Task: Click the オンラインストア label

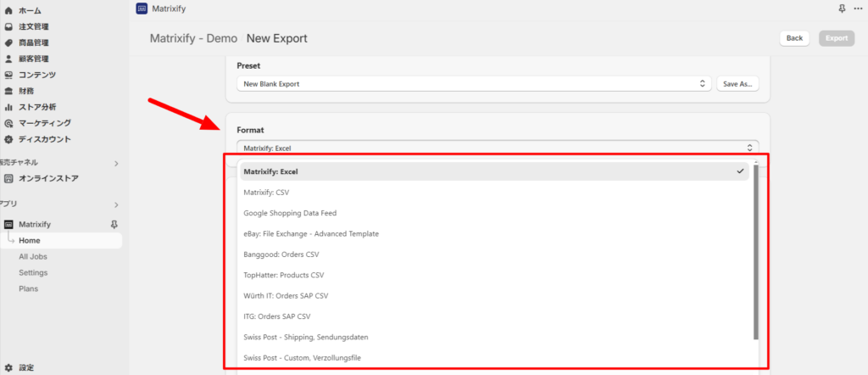Action: pos(48,178)
